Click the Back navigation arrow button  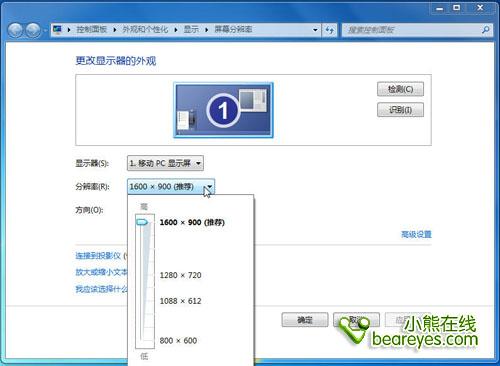[15, 30]
